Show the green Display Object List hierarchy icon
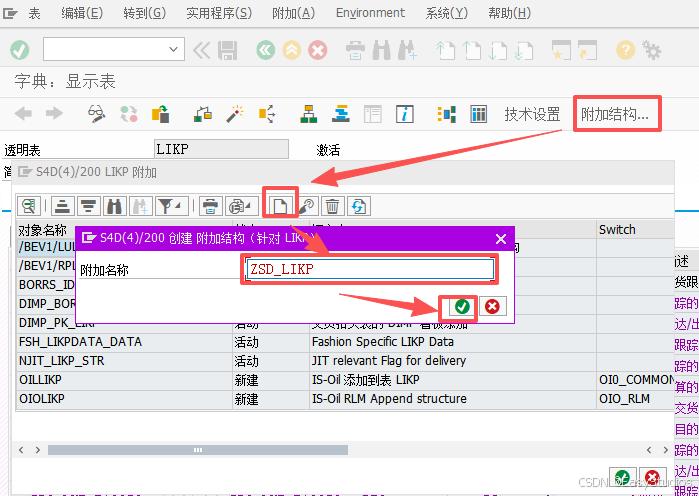699x496 pixels. click(x=308, y=114)
